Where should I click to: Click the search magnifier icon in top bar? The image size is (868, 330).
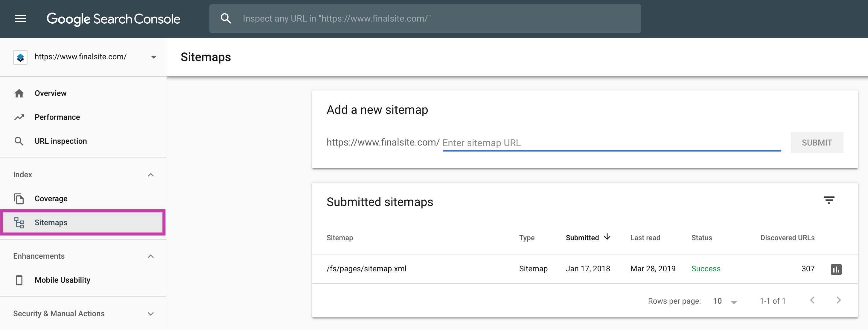(226, 19)
